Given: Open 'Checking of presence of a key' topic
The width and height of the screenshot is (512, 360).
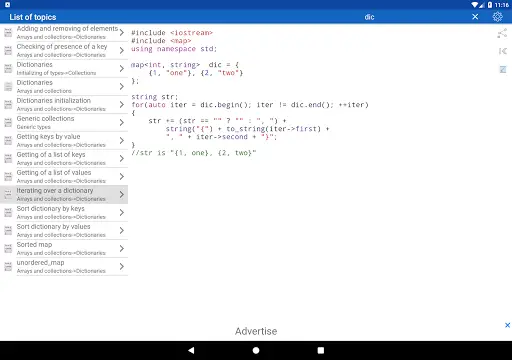Looking at the screenshot, I should click(x=64, y=50).
